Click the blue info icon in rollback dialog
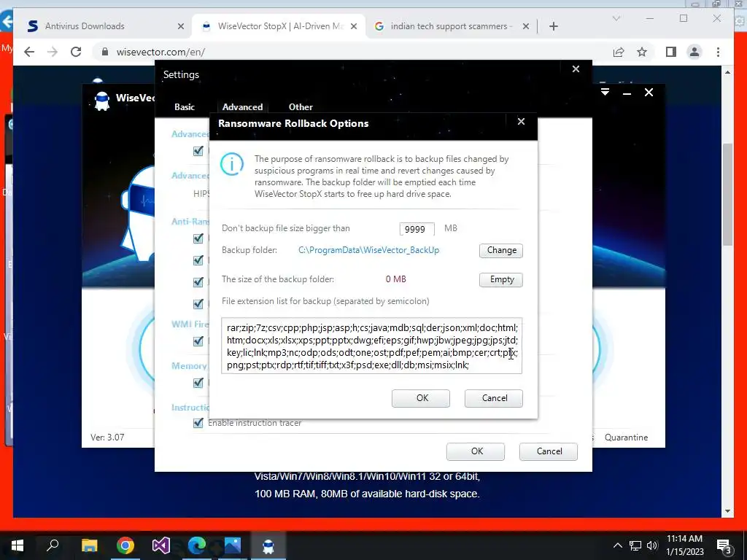The width and height of the screenshot is (747, 560). [232, 164]
